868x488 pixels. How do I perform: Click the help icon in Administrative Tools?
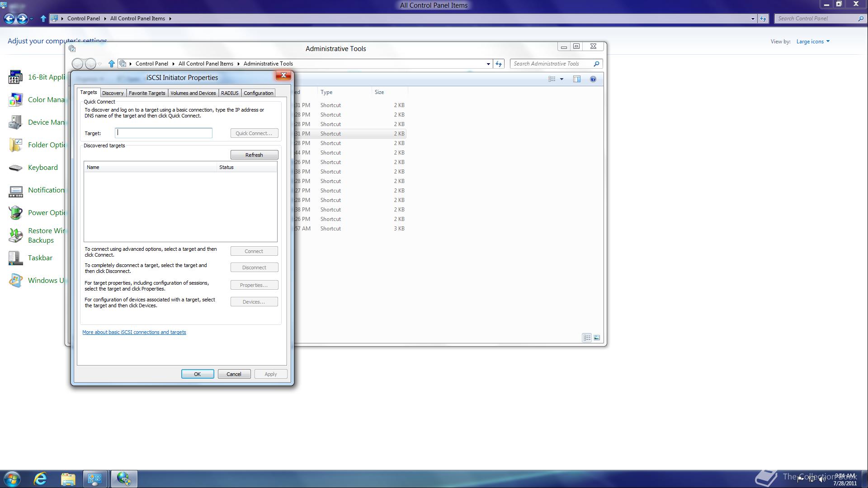593,79
